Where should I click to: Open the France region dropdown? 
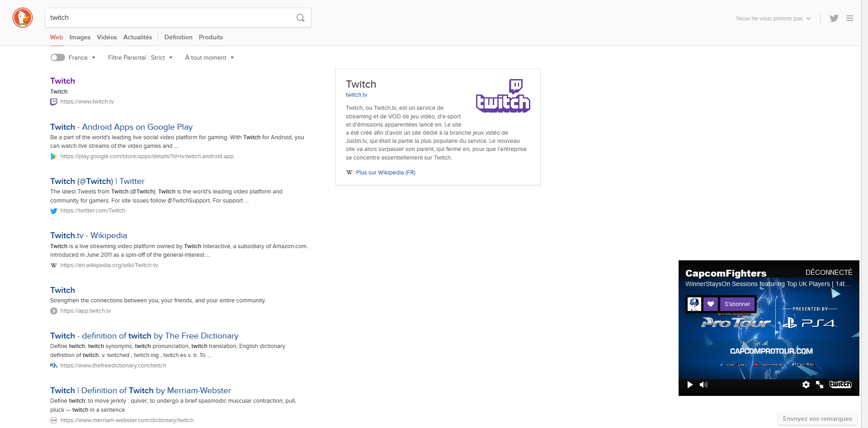click(x=82, y=57)
